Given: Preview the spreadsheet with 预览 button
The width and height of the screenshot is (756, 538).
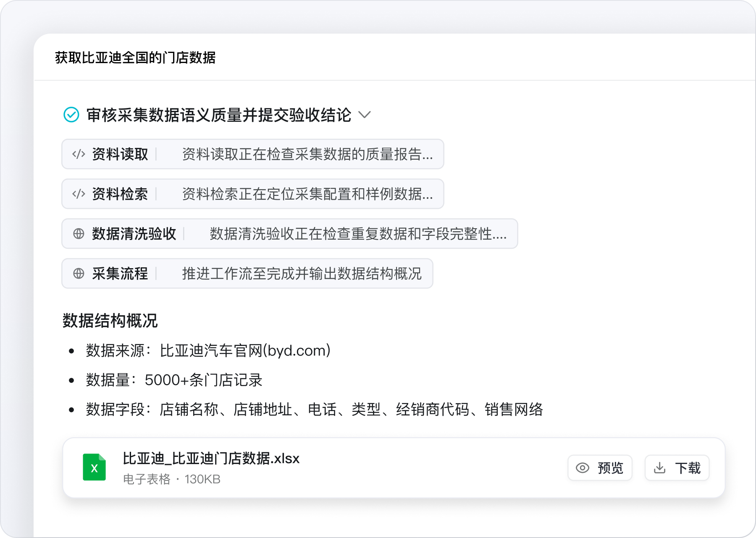Looking at the screenshot, I should [x=600, y=468].
